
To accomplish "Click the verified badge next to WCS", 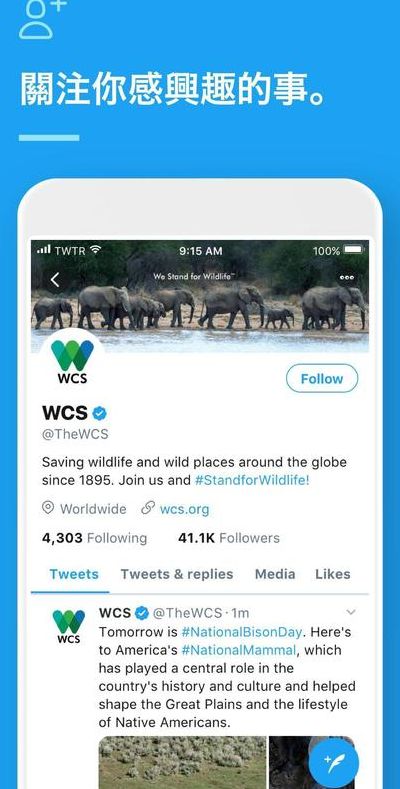I will pos(100,413).
